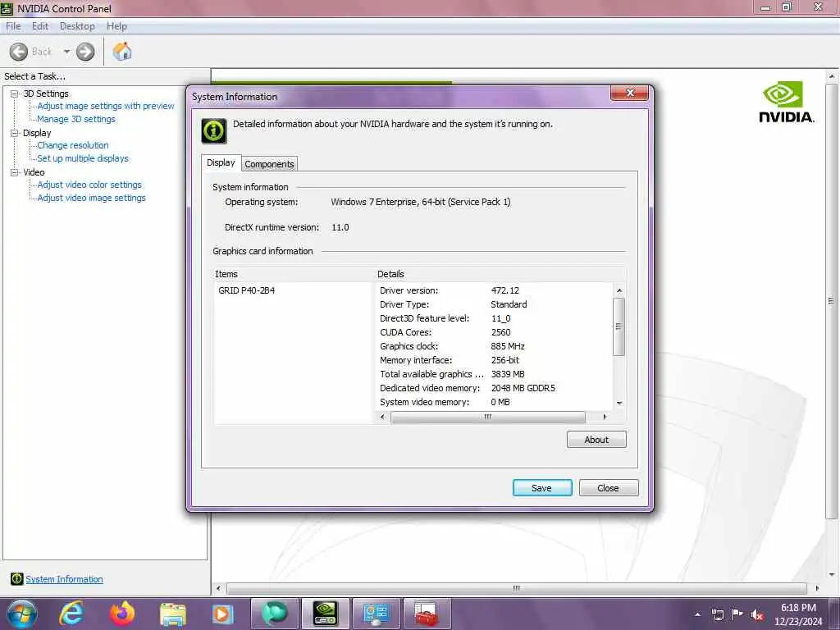Switch to the Components tab

[x=269, y=164]
